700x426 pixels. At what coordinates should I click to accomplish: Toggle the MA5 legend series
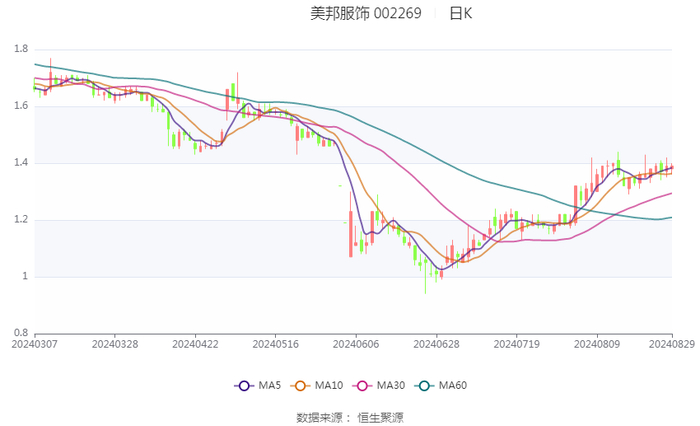[257, 385]
